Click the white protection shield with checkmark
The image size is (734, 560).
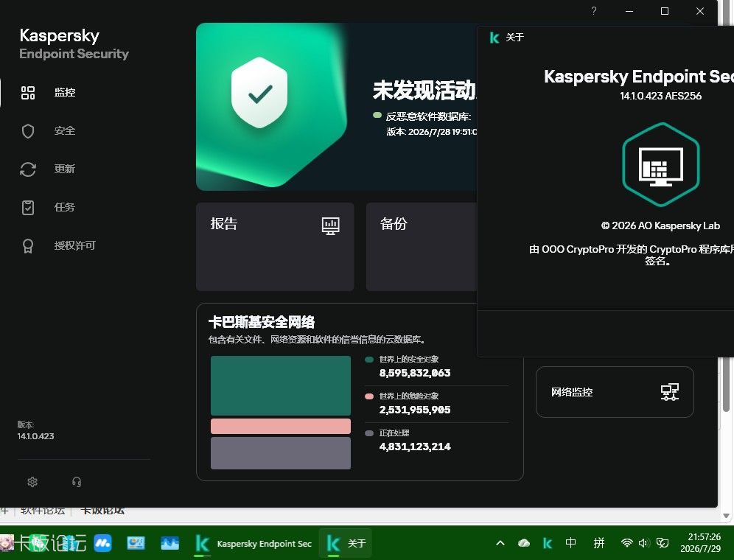click(x=259, y=93)
